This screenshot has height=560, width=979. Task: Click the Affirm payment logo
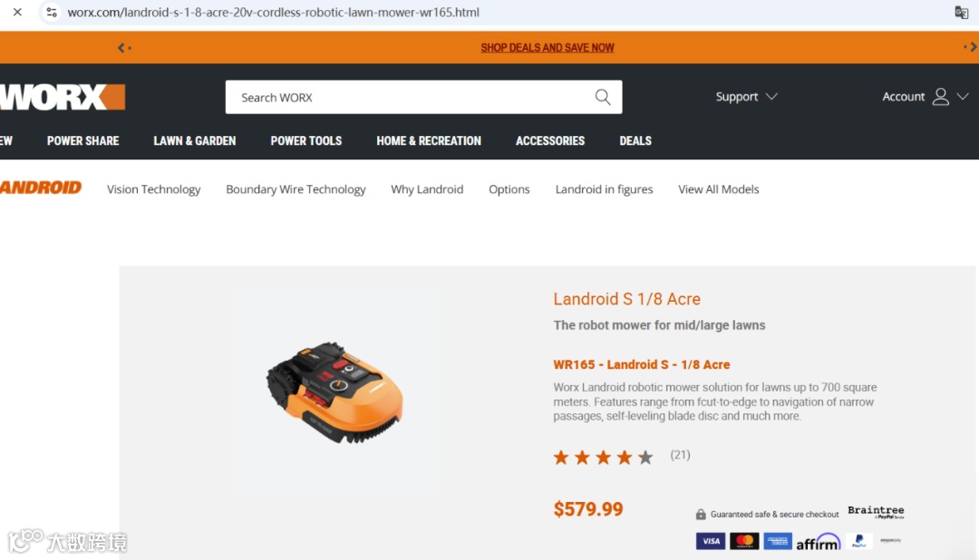(x=818, y=541)
